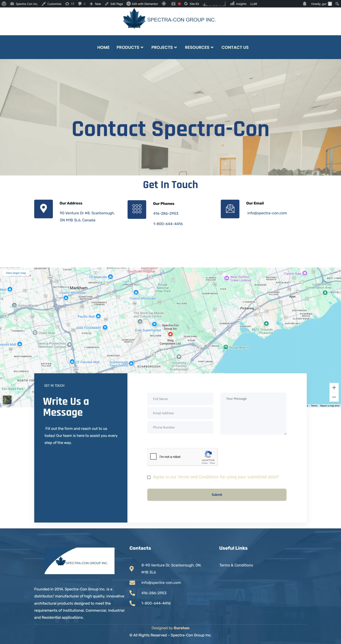Click the Spectra-Con maple leaf header logo
Image resolution: width=341 pixels, height=644 pixels.
(x=134, y=19)
